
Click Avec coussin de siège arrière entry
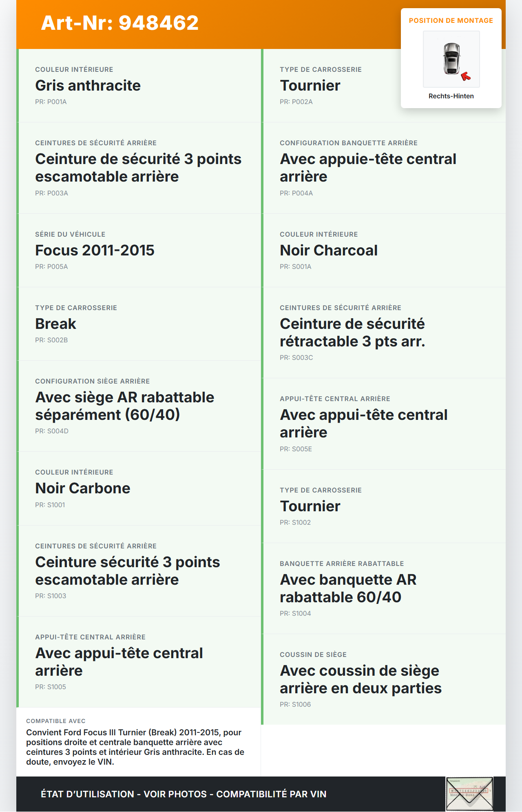pos(361,679)
